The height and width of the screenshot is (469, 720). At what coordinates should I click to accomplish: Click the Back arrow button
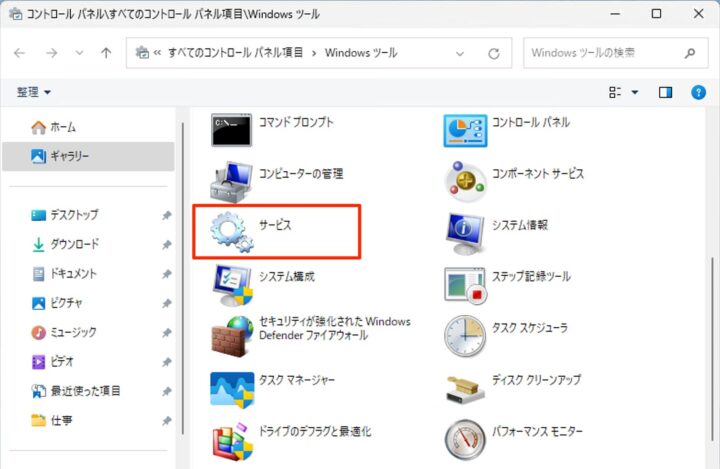(19, 53)
